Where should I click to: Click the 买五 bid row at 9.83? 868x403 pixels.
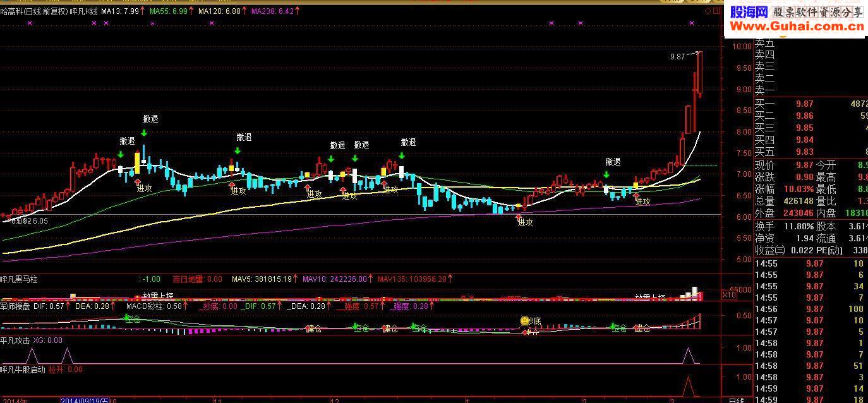click(811, 152)
